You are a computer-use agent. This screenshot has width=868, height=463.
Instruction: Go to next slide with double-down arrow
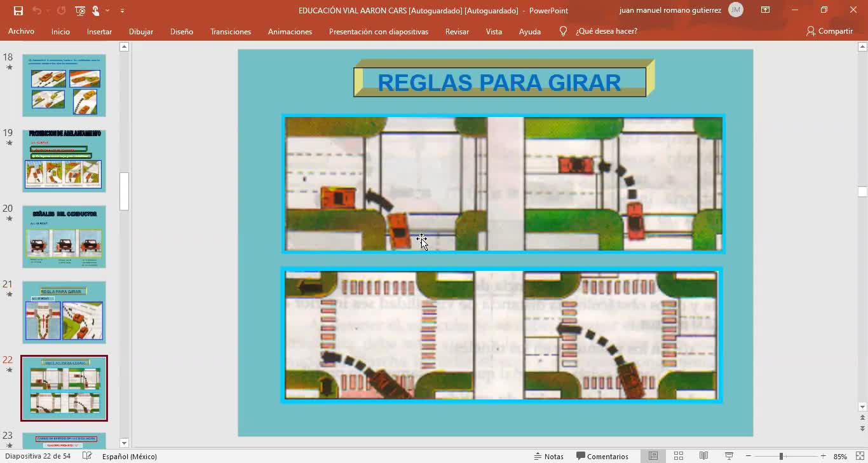point(862,429)
